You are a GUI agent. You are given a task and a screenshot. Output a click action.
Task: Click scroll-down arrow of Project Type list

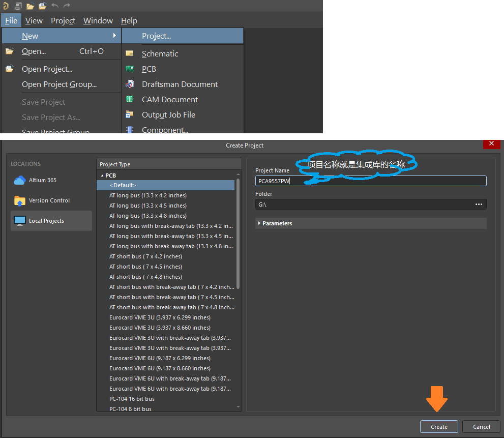[x=238, y=406]
